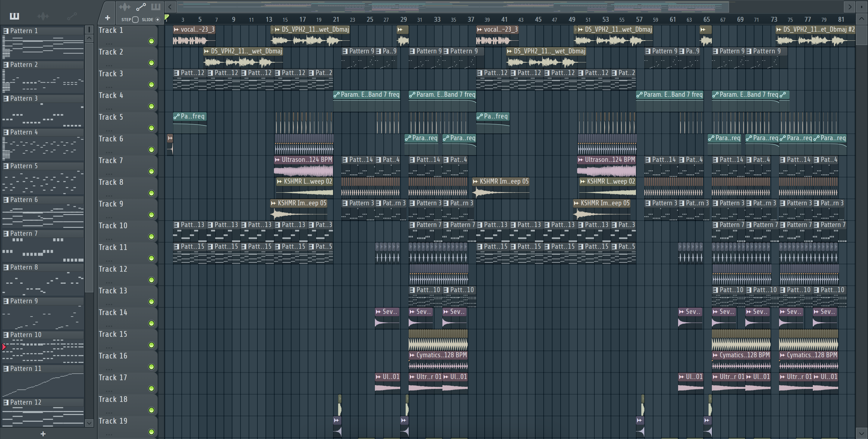Click the up arrow of playlist scrollbar
868x439 pixels.
[x=862, y=19]
